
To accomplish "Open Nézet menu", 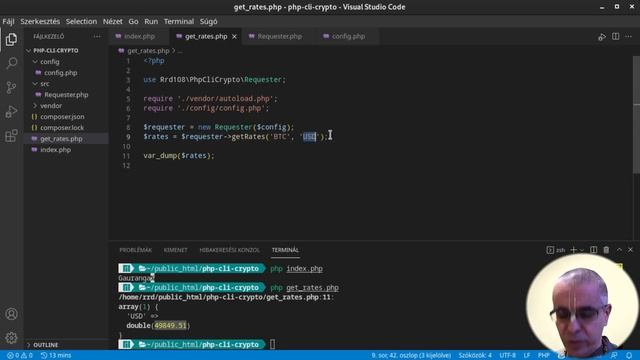I will (113, 21).
